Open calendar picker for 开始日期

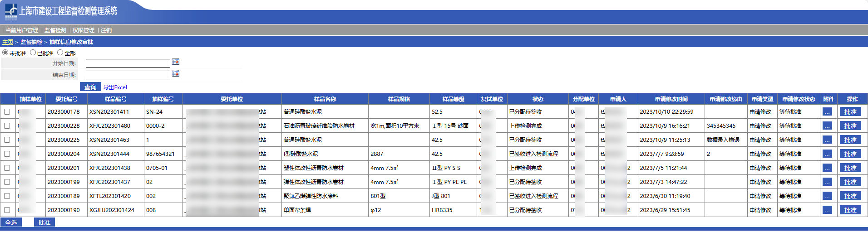point(176,62)
